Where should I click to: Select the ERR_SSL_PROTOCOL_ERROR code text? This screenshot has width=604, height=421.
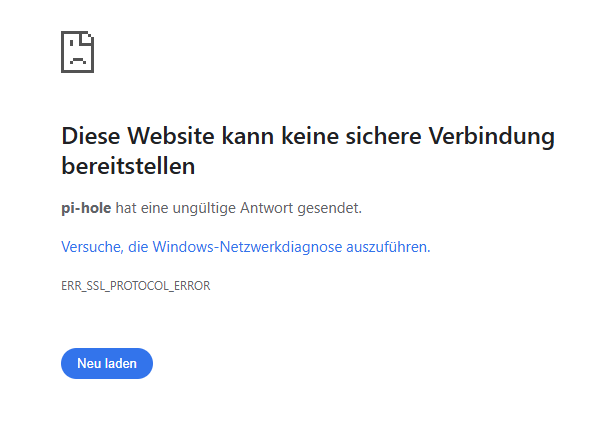[136, 286]
